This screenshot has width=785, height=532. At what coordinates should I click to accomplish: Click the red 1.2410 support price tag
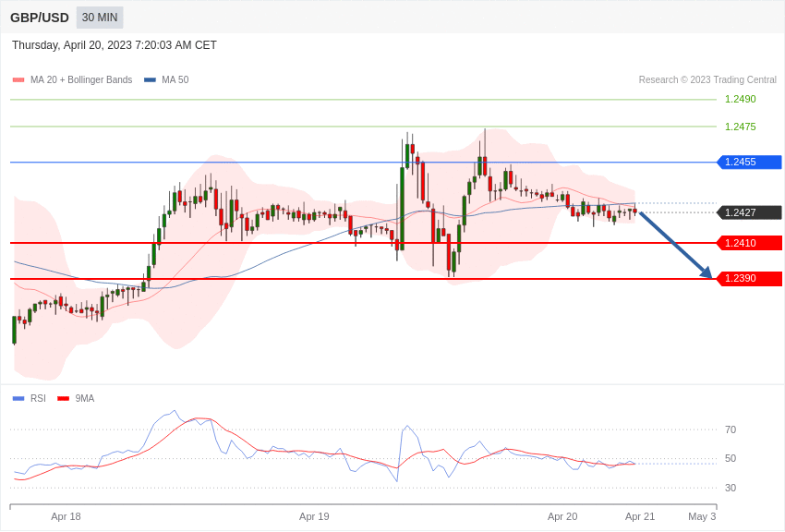(750, 243)
